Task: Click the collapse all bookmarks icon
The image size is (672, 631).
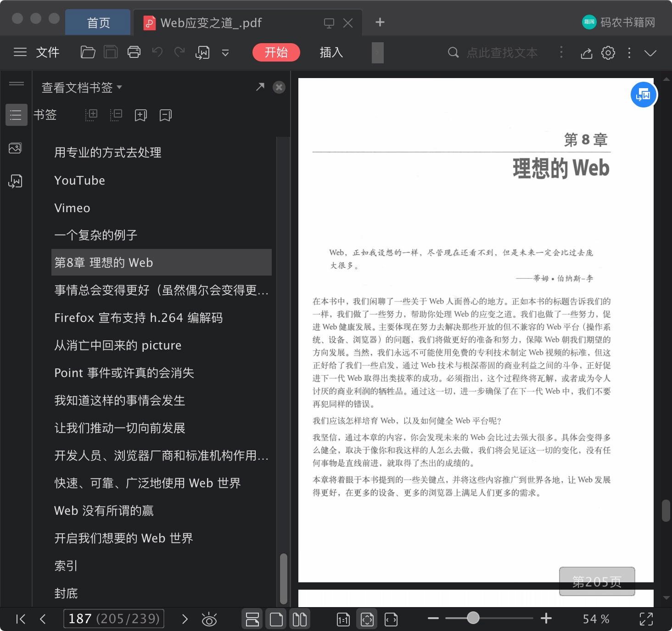Action: 116,115
